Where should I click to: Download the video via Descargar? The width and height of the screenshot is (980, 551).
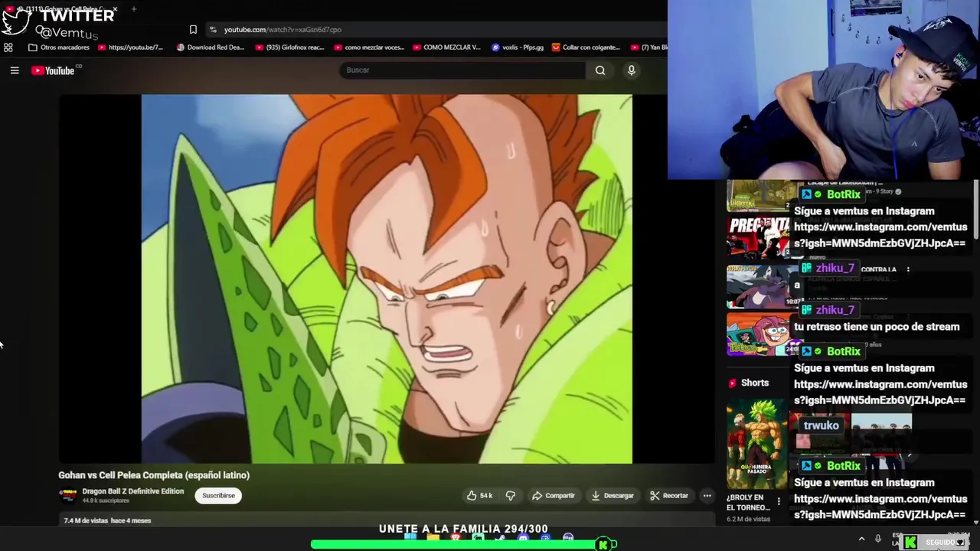[x=612, y=496]
